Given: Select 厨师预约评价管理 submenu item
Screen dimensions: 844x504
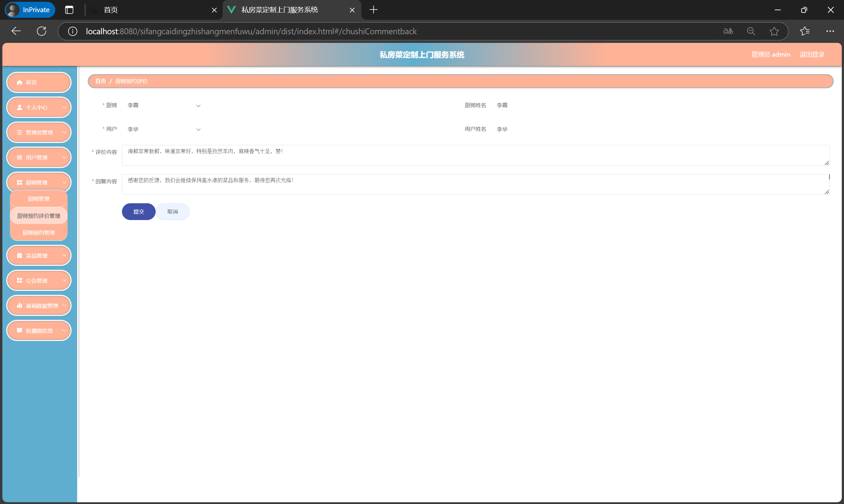Looking at the screenshot, I should pos(39,216).
